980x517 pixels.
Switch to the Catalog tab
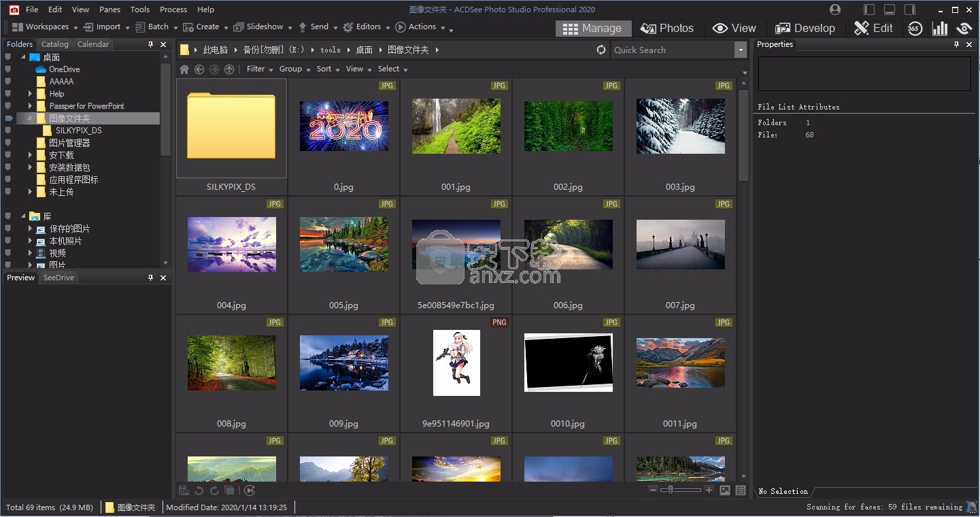tap(55, 44)
